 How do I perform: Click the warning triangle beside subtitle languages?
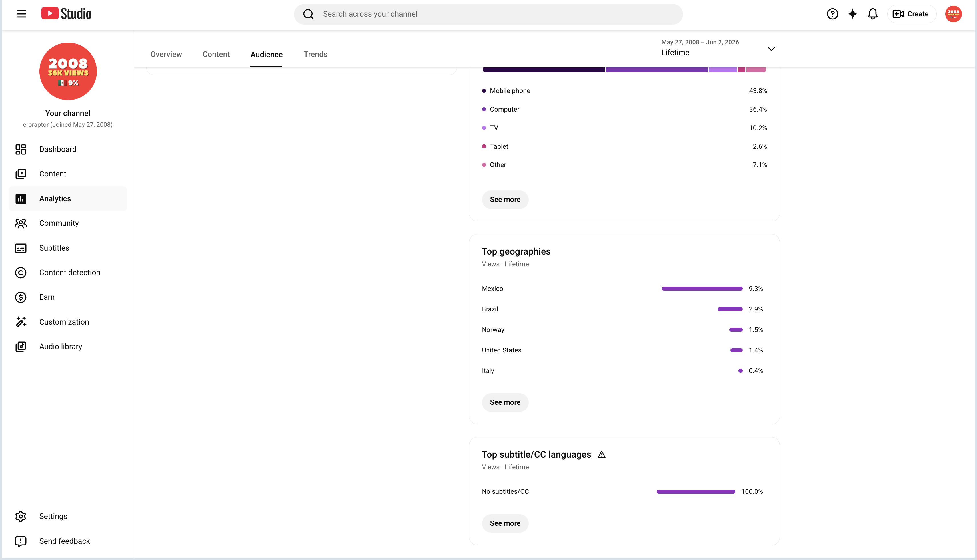point(602,455)
